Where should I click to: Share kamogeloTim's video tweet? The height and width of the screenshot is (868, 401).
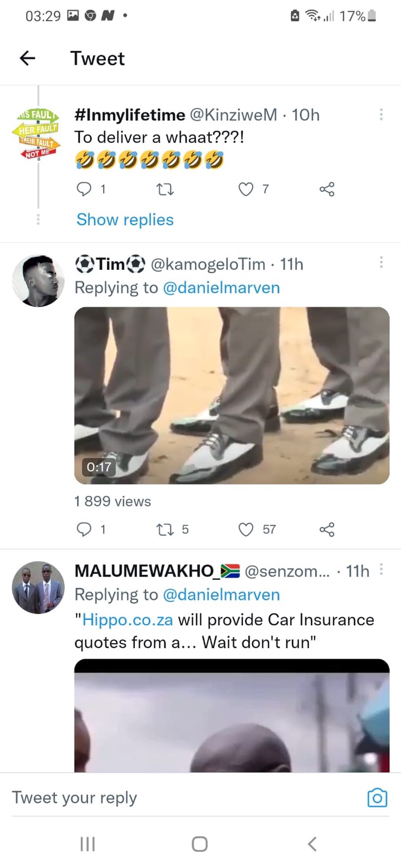327,530
